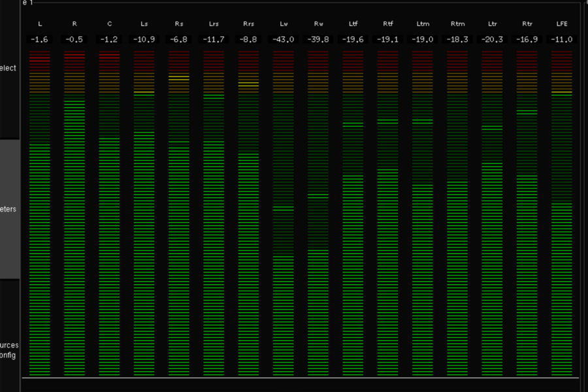
Task: Click the yellow peak hold on Rs meter
Action: [x=178, y=77]
